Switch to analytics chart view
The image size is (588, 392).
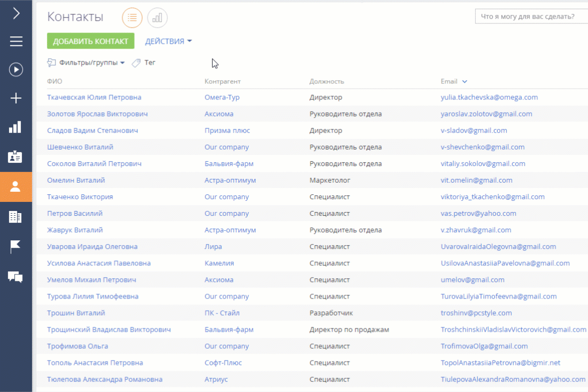[157, 18]
